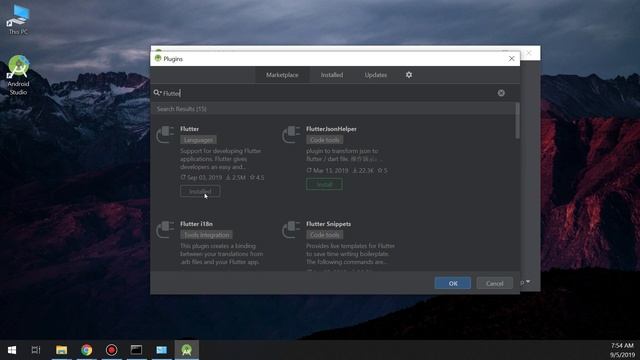This screenshot has height=360, width=640.
Task: Close the Plugins dialog window
Action: tap(511, 59)
